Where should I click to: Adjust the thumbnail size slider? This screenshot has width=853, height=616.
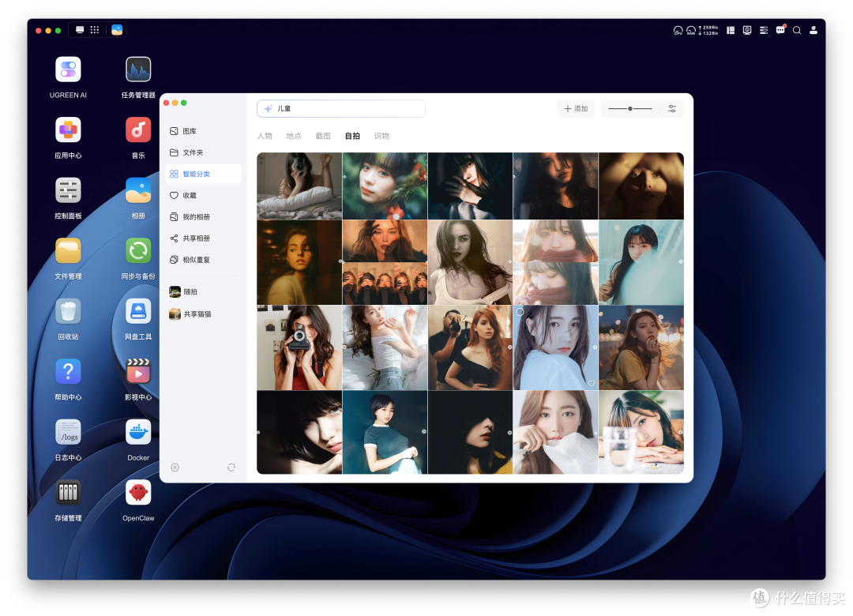(630, 109)
